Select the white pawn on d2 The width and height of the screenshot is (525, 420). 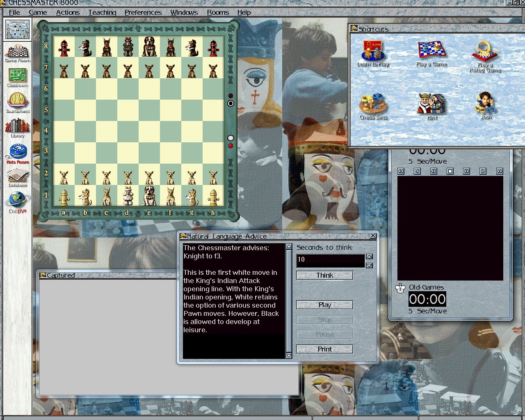(x=128, y=177)
